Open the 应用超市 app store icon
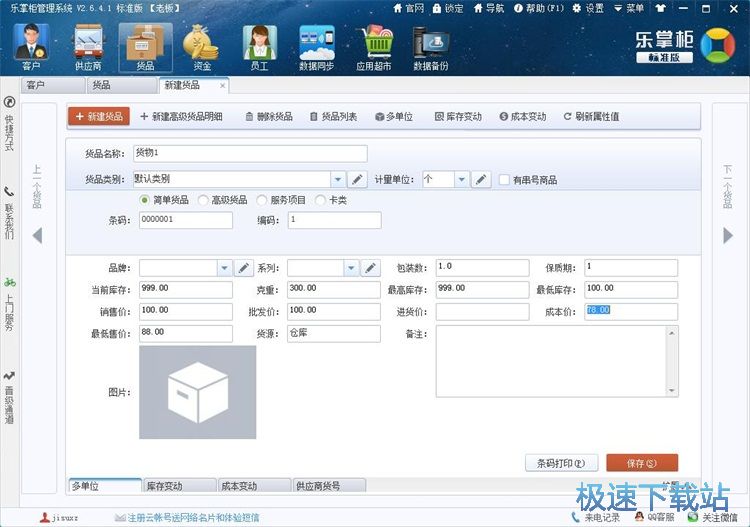This screenshot has width=750, height=527. coord(374,48)
